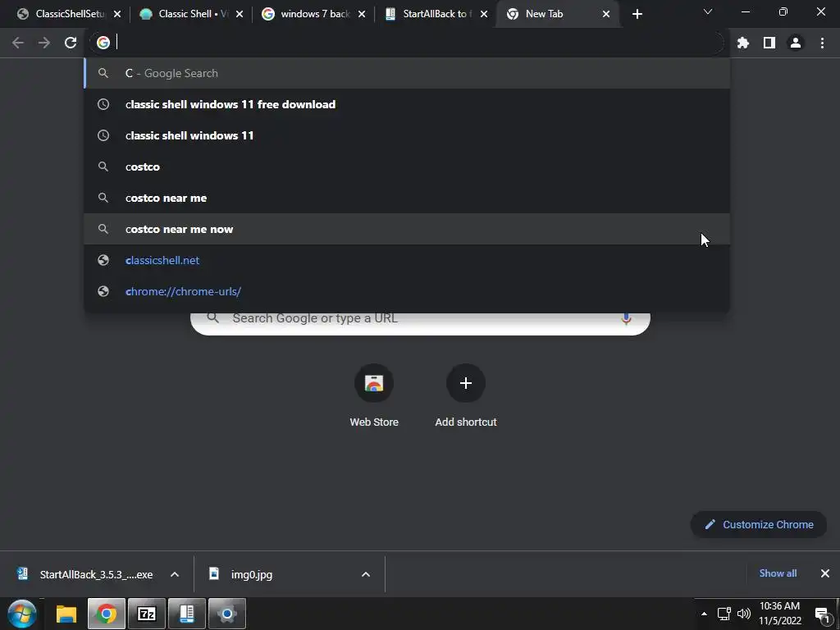
Task: Open a new tab with plus button
Action: click(x=637, y=15)
